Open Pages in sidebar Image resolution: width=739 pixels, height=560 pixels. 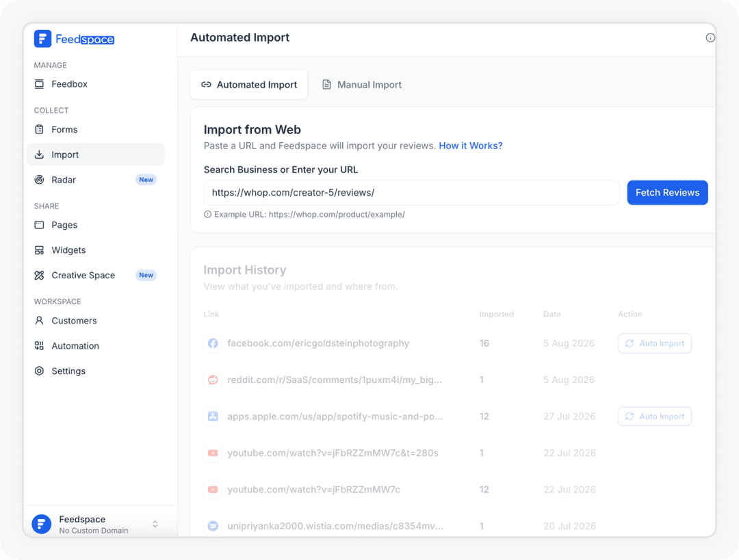click(x=95, y=225)
